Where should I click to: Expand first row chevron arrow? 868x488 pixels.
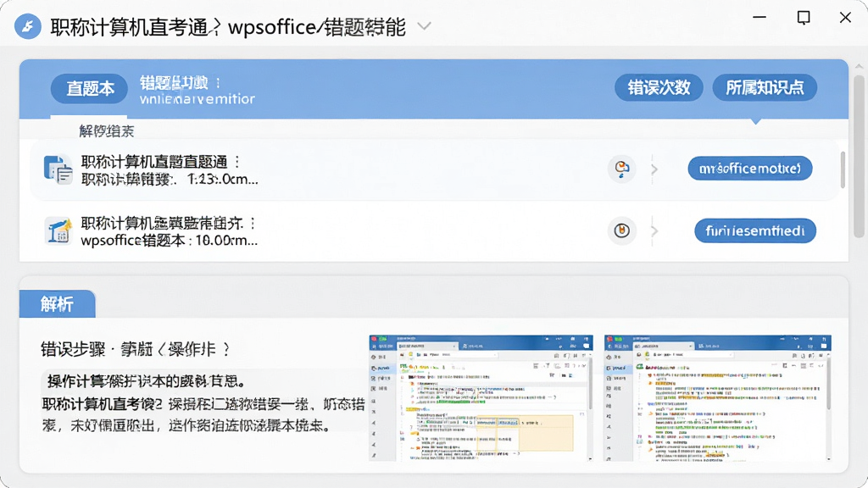[654, 169]
